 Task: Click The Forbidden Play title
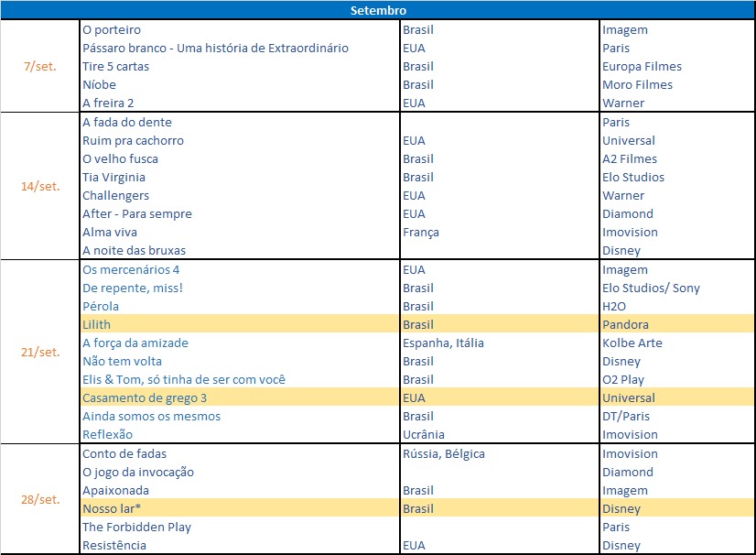click(137, 528)
